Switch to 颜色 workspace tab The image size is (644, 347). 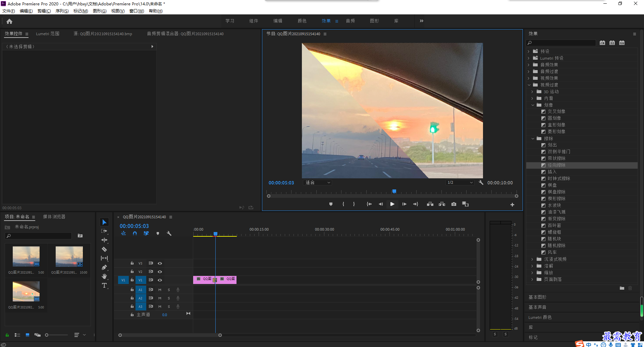click(302, 21)
